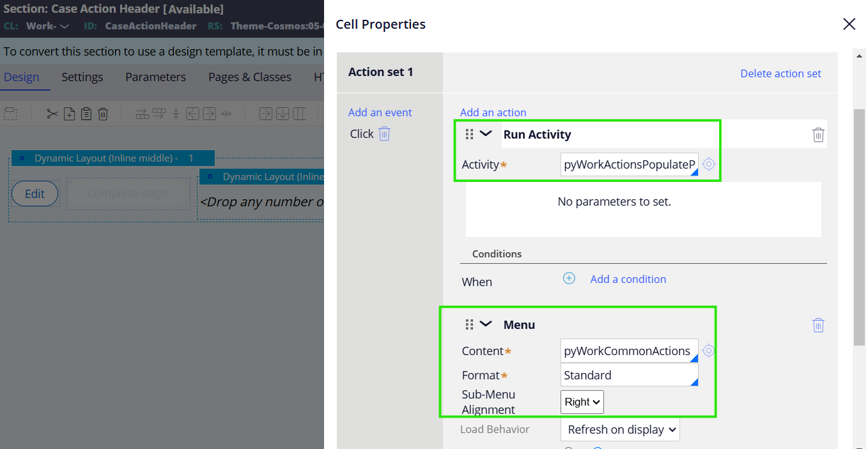
Task: Open the Load Behavior dropdown
Action: click(620, 429)
